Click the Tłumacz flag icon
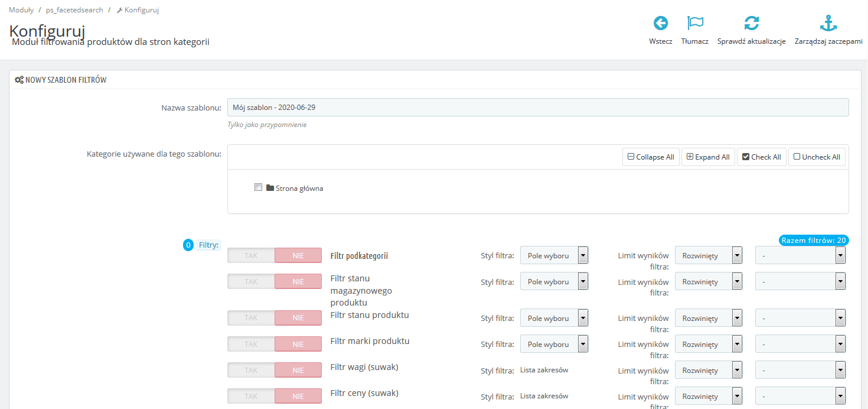The image size is (868, 409). click(695, 23)
